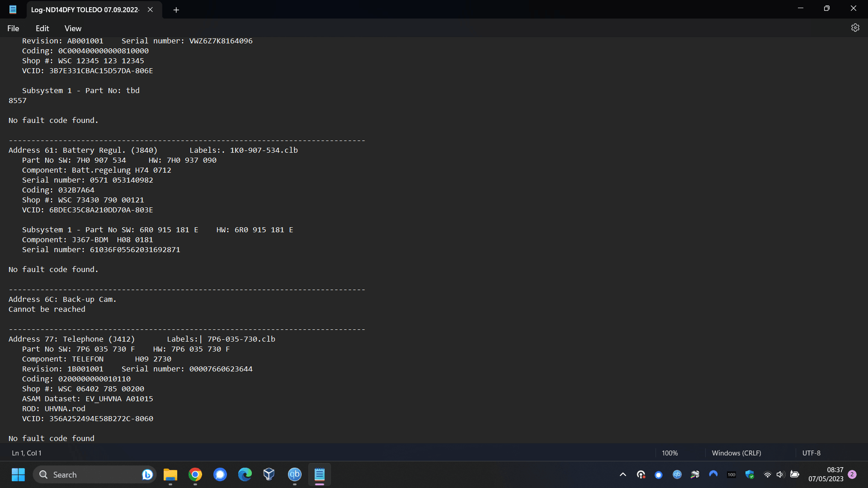Open NordVPN from the system tray

pyautogui.click(x=713, y=474)
